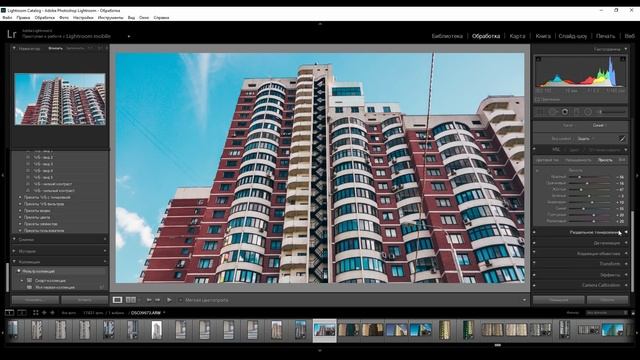This screenshot has height=360, width=640.
Task: Collapse the Histogram panel triangle
Action: pos(626,49)
